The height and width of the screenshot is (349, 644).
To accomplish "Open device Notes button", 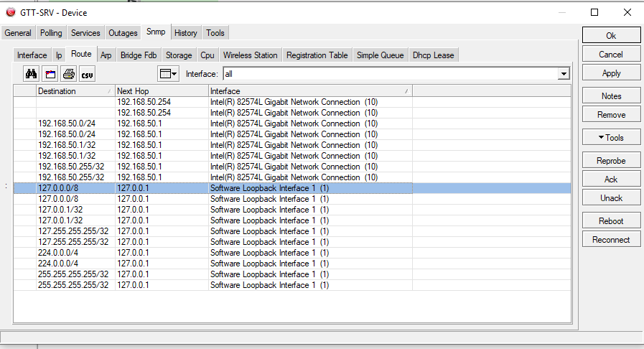I will pos(611,96).
